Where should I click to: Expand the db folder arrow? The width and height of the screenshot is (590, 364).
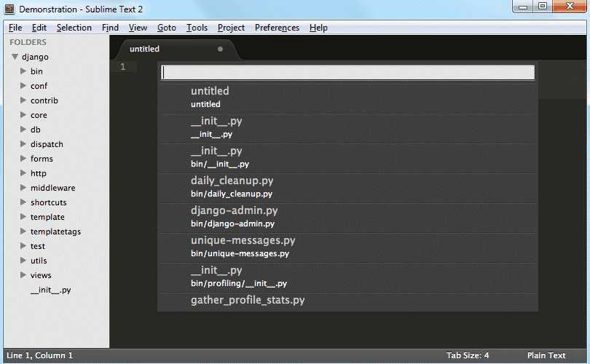click(x=23, y=130)
